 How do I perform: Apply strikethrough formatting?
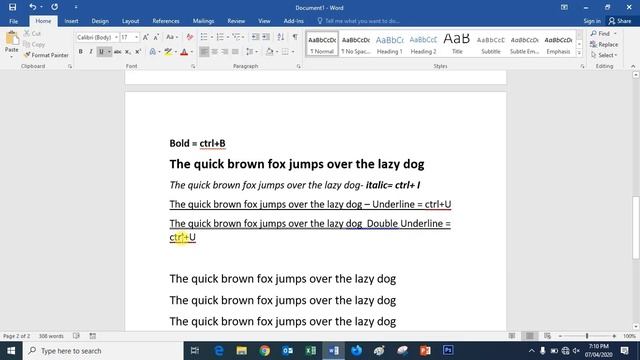coord(118,51)
